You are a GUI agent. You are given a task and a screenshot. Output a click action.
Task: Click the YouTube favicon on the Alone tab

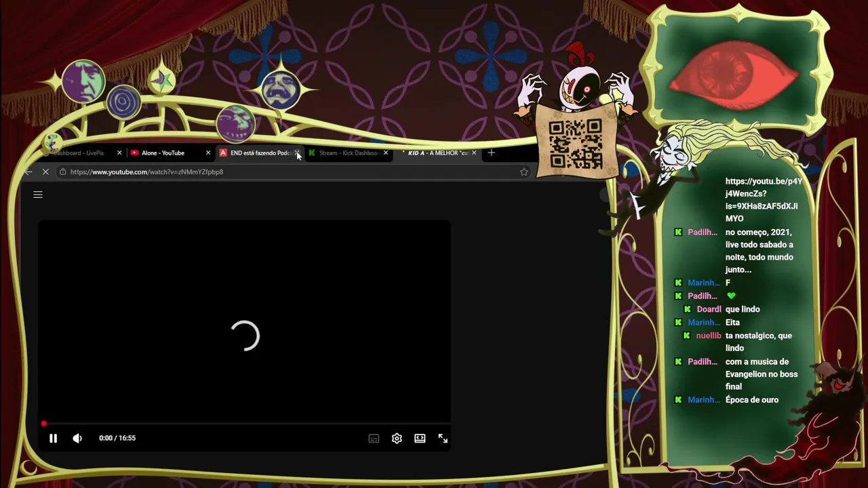(134, 153)
